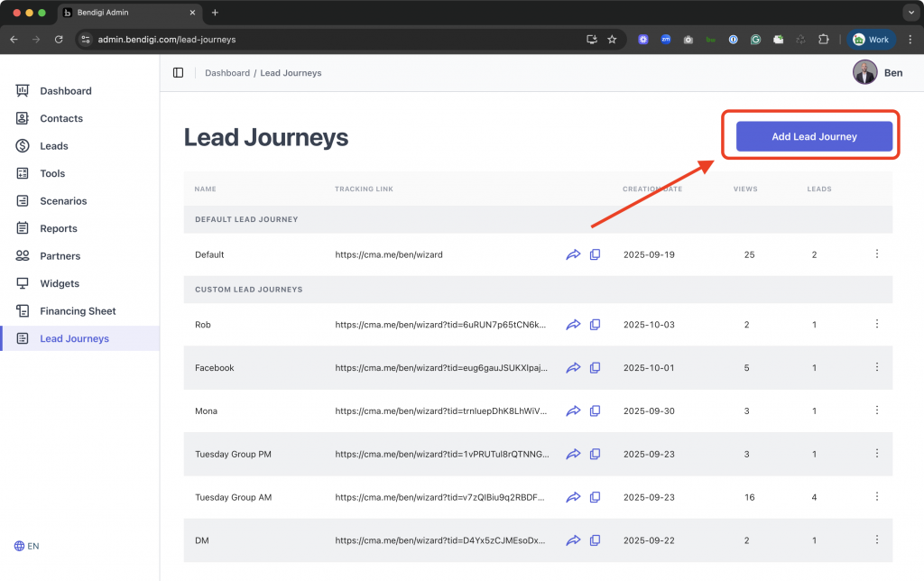Open the three-dot menu for Default row
This screenshot has height=581, width=924.
coord(877,254)
